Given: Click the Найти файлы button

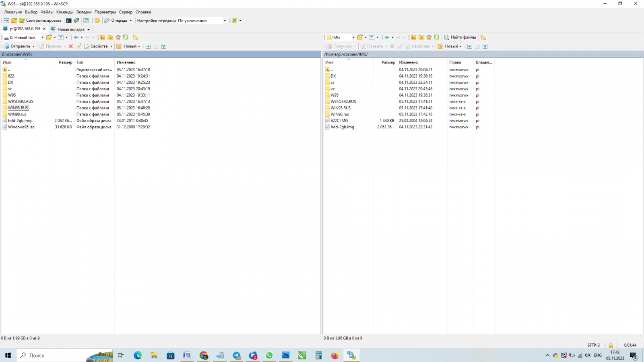Looking at the screenshot, I should (x=460, y=37).
